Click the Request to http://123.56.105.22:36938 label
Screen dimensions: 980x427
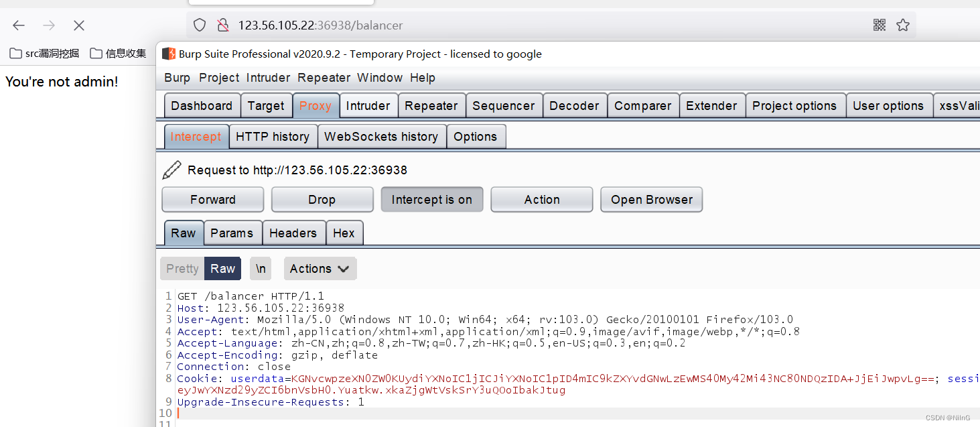[297, 170]
